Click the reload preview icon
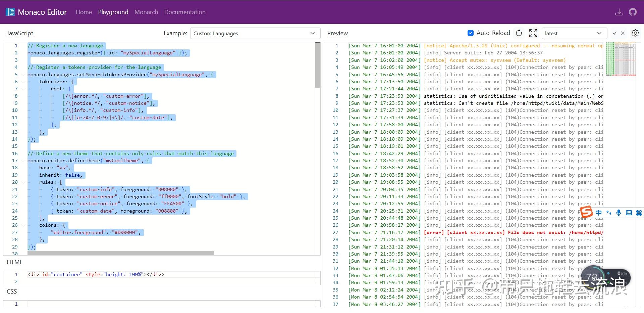The width and height of the screenshot is (644, 313). (x=519, y=33)
